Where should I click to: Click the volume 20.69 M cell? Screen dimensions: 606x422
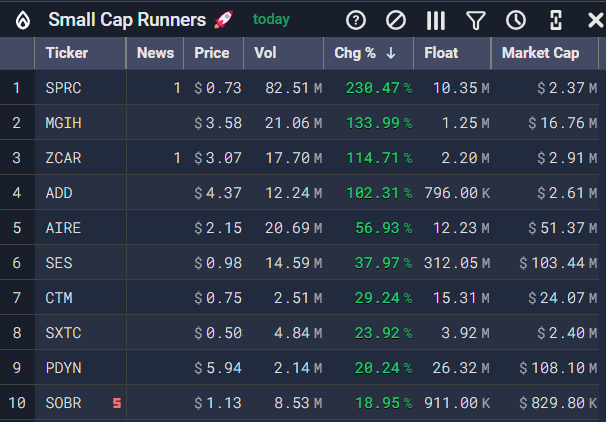coord(294,228)
